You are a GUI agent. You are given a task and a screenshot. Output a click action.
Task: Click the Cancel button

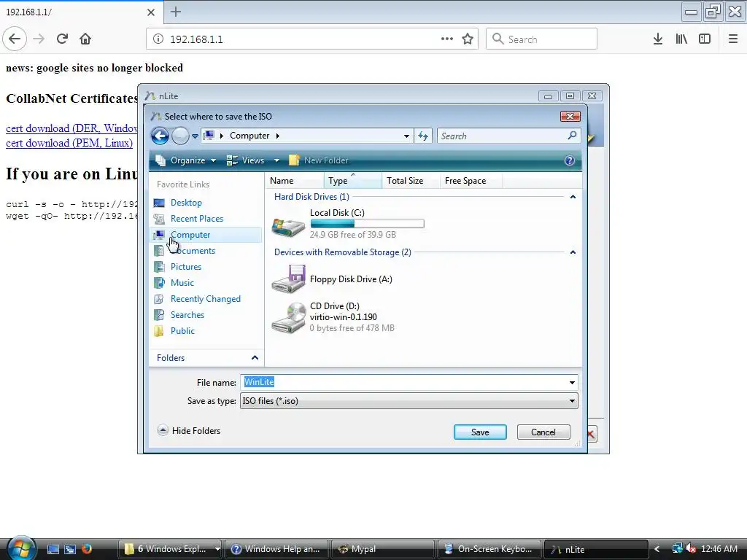tap(543, 432)
